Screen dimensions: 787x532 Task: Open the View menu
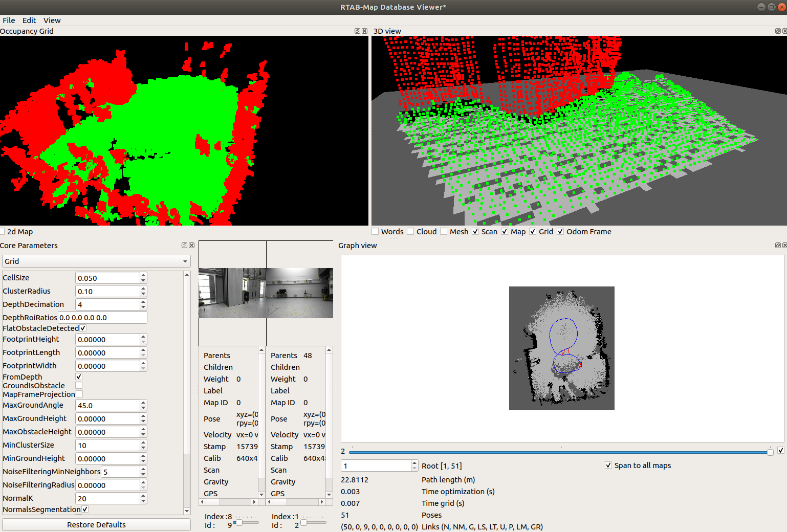(x=52, y=20)
